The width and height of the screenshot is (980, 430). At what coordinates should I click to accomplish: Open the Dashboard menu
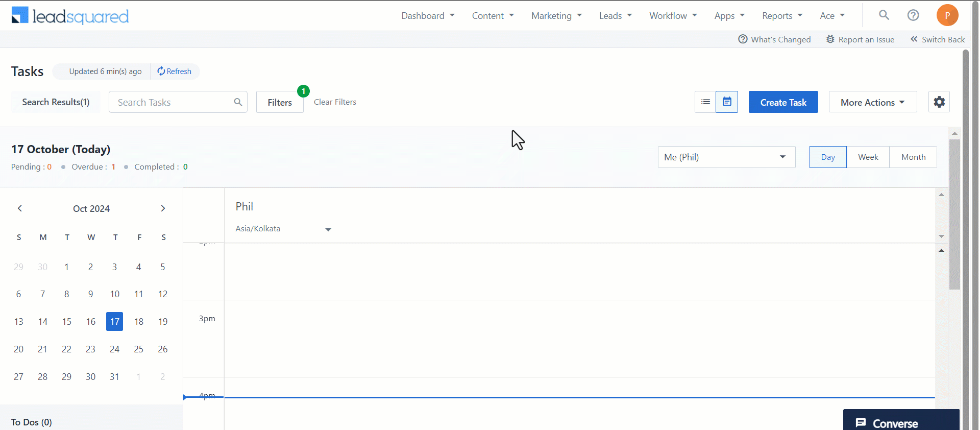(x=428, y=16)
